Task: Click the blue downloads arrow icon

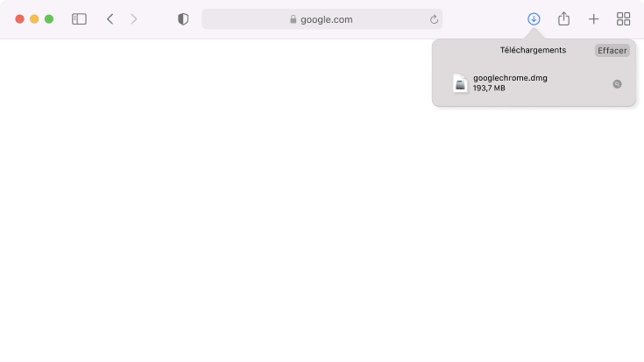Action: pos(534,19)
